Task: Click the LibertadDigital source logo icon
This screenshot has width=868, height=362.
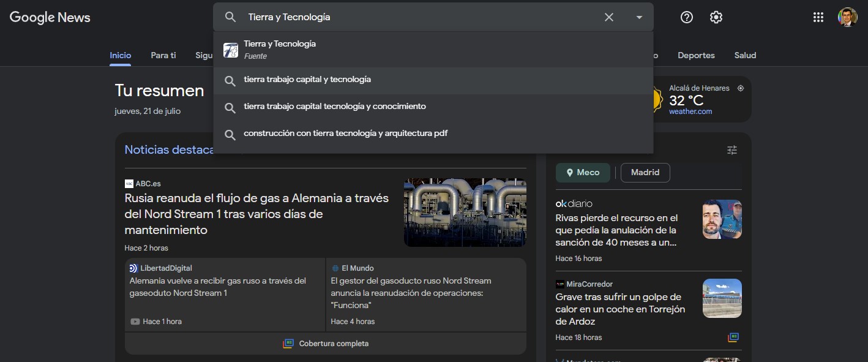Action: (133, 268)
